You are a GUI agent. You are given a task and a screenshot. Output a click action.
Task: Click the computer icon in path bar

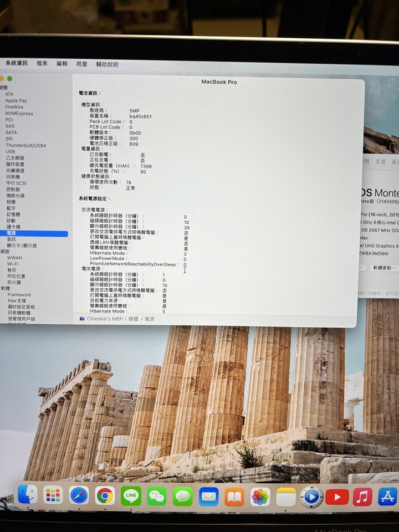coord(82,319)
